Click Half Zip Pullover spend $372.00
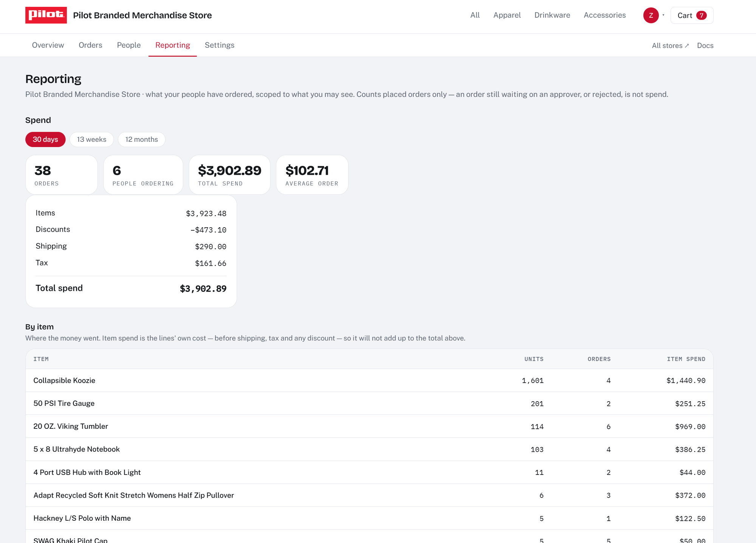This screenshot has height=543, width=756. pos(690,495)
